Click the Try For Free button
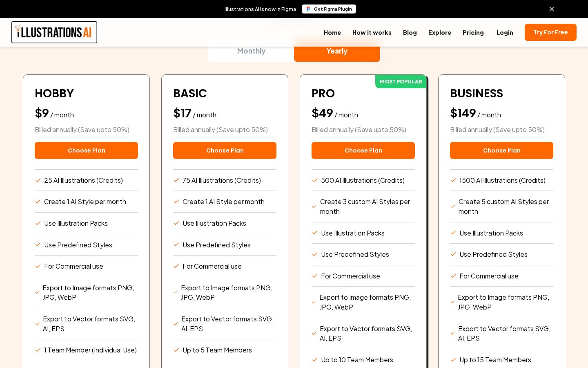Viewport: 588px width, 368px height. click(x=550, y=32)
